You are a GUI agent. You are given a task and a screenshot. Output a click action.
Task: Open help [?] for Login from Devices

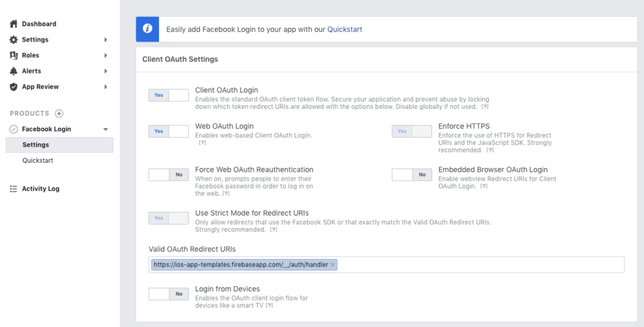coord(269,306)
